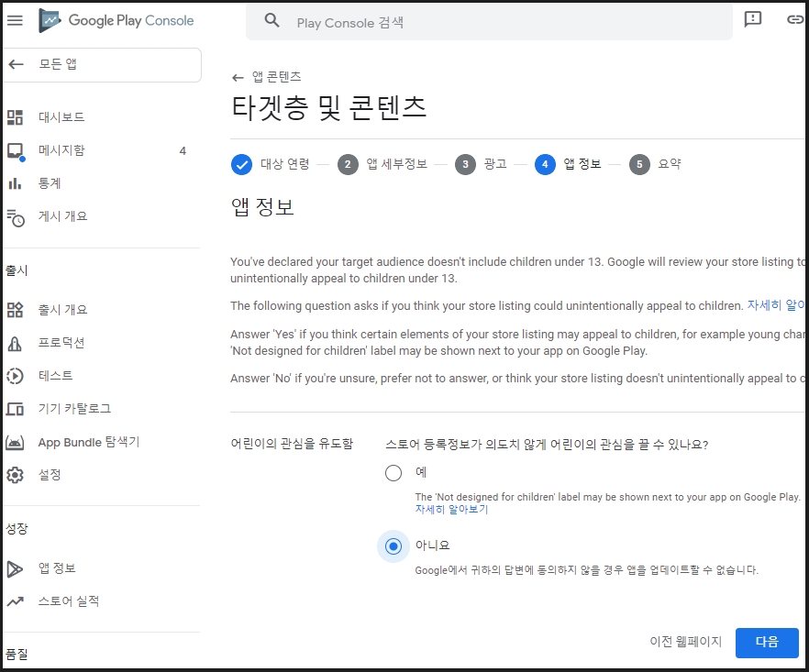
Task: Click 자세히 알아 link after store listing question
Action: click(x=775, y=306)
